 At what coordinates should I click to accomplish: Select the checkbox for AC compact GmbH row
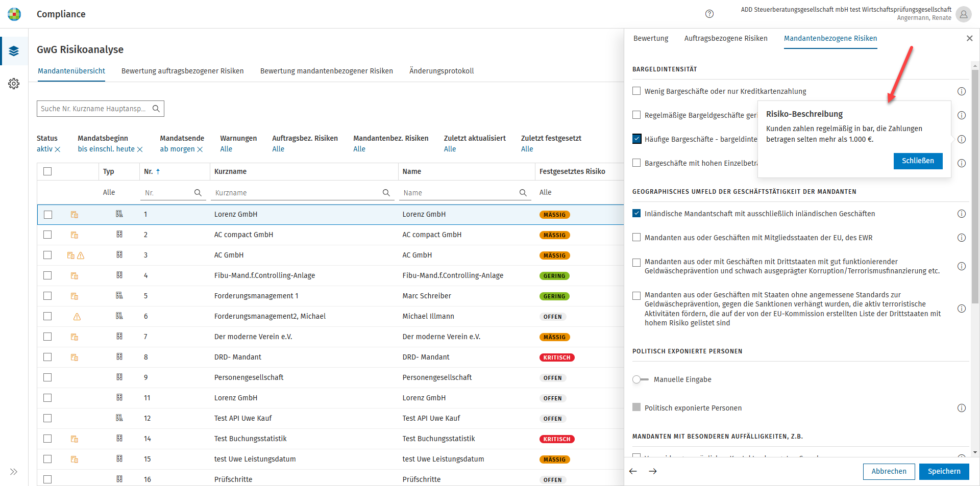coord(47,235)
